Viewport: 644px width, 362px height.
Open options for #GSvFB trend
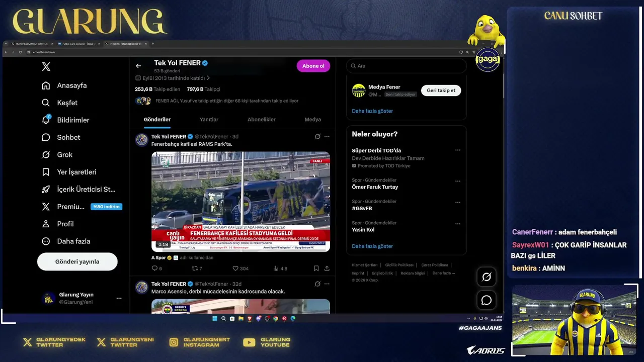pos(458,202)
